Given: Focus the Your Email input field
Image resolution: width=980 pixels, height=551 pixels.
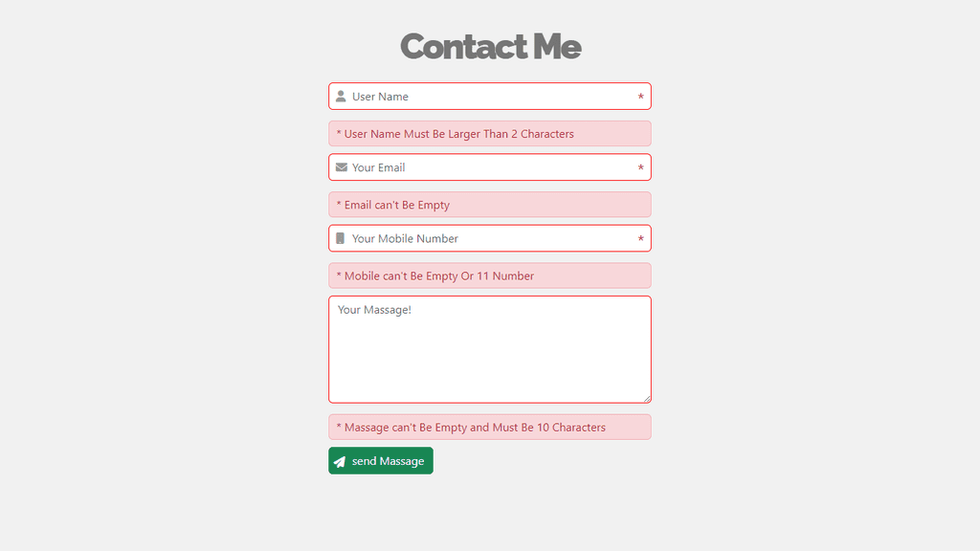Looking at the screenshot, I should (x=490, y=167).
